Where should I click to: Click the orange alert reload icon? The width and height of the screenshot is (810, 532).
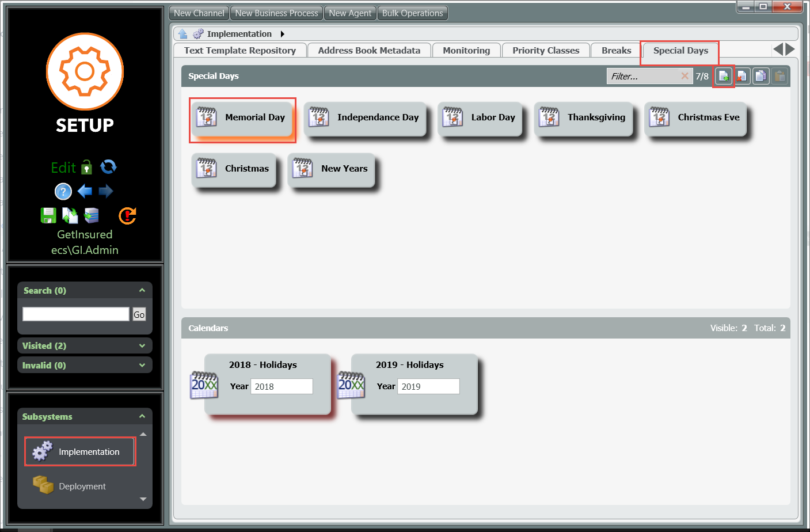127,215
